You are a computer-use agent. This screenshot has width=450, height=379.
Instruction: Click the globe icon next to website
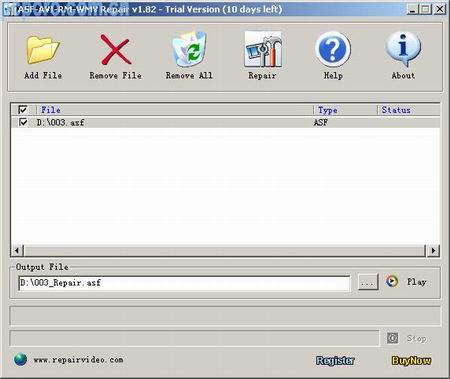point(20,359)
